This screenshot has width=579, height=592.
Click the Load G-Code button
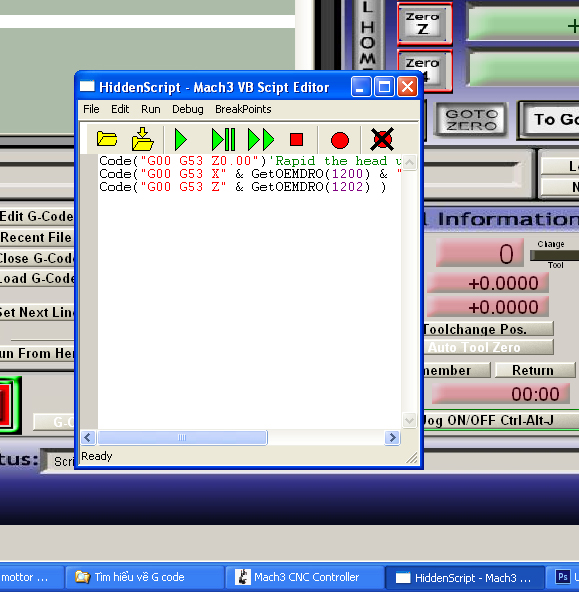pos(37,279)
